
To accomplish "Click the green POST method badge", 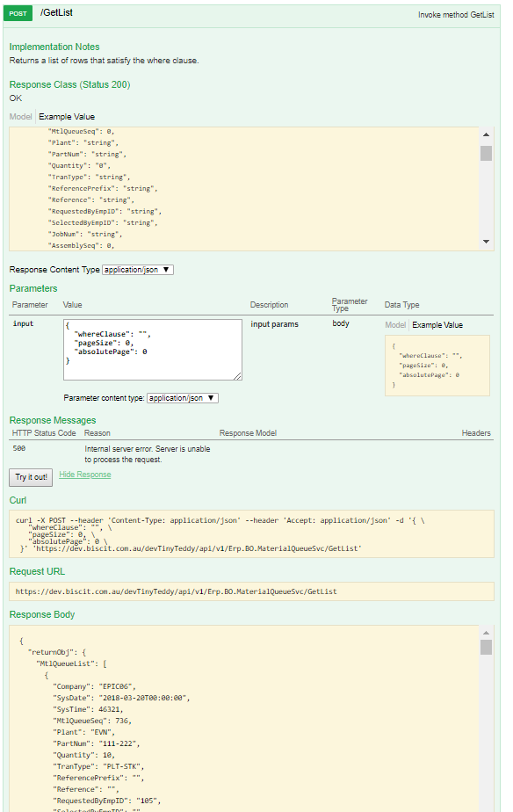I will pos(18,13).
